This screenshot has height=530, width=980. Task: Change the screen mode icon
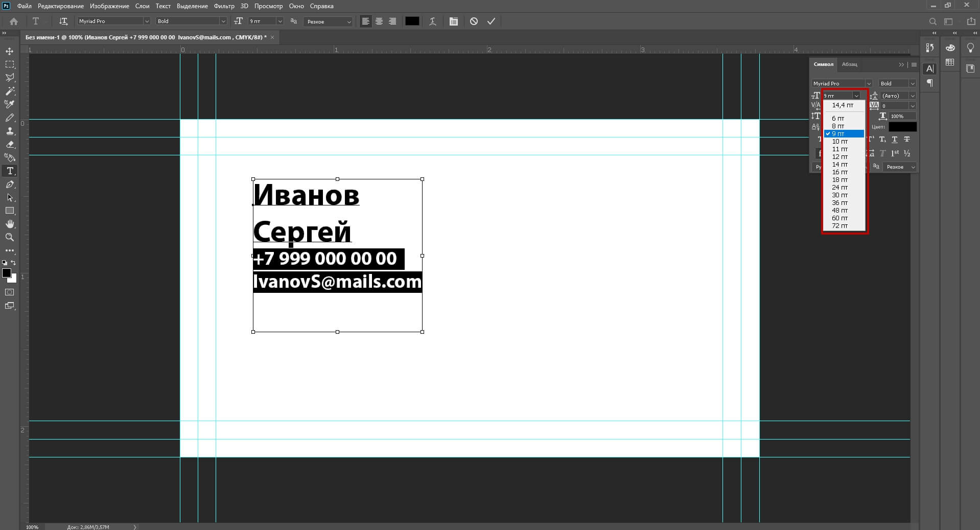coord(10,306)
